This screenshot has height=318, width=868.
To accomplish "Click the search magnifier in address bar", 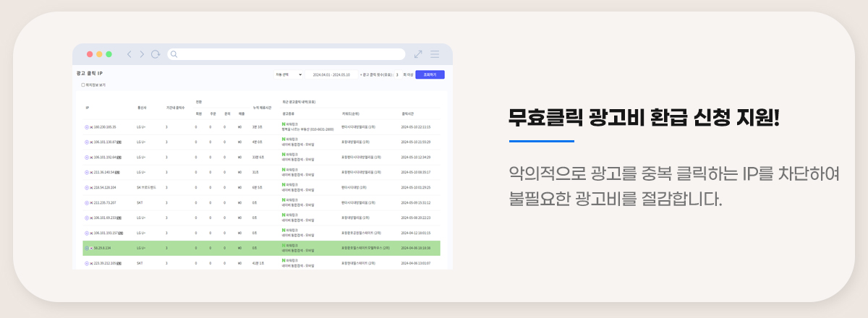I will point(174,54).
